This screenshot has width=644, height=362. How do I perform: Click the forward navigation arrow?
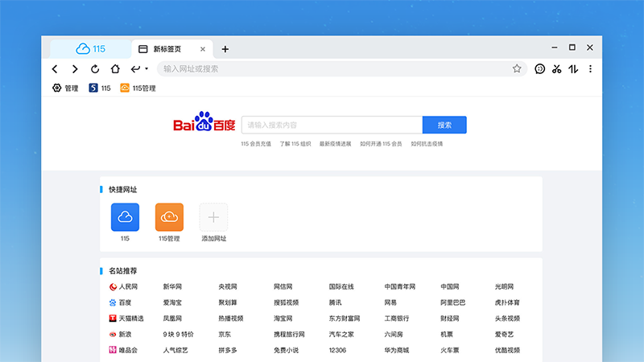(x=75, y=69)
